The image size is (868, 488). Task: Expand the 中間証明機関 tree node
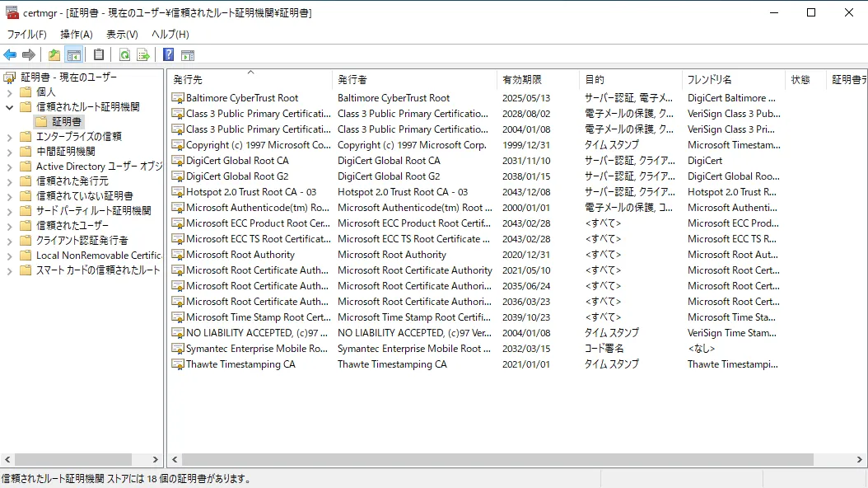[x=9, y=152]
